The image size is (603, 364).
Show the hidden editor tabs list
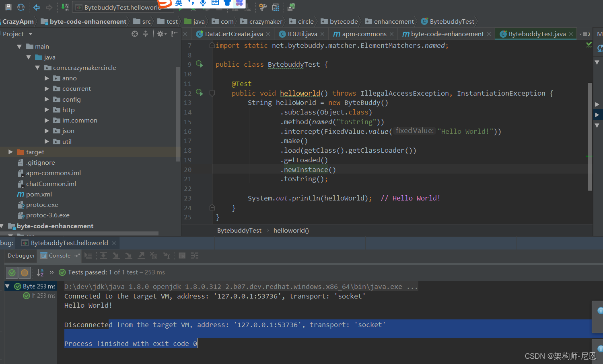coord(584,34)
